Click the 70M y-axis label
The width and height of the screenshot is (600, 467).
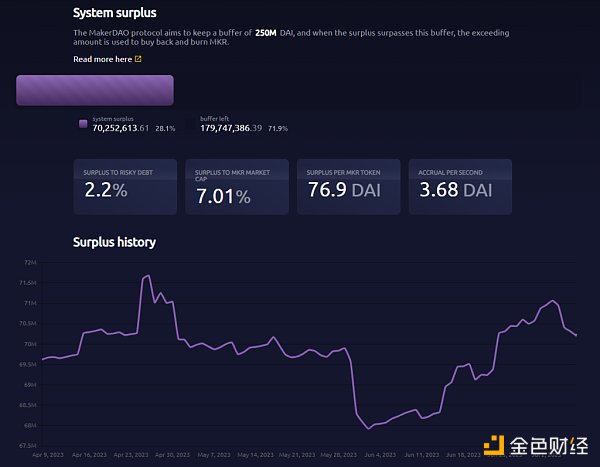30,344
